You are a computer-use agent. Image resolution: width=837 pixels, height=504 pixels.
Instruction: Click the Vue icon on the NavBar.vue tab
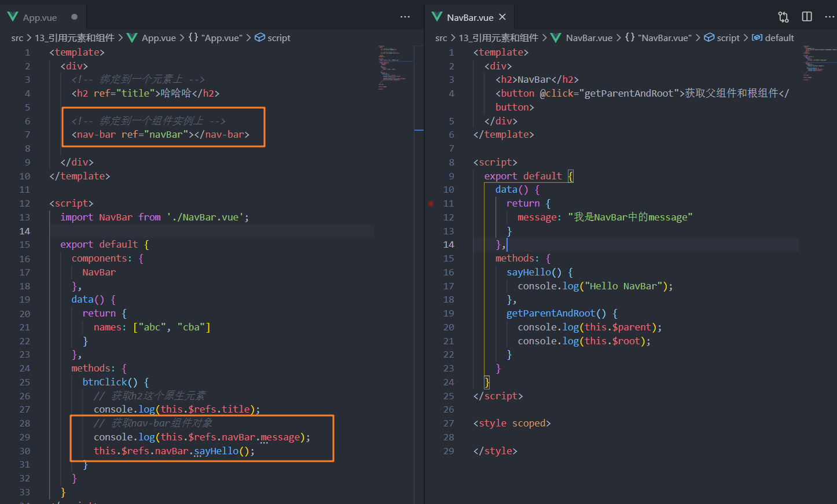[x=436, y=17]
